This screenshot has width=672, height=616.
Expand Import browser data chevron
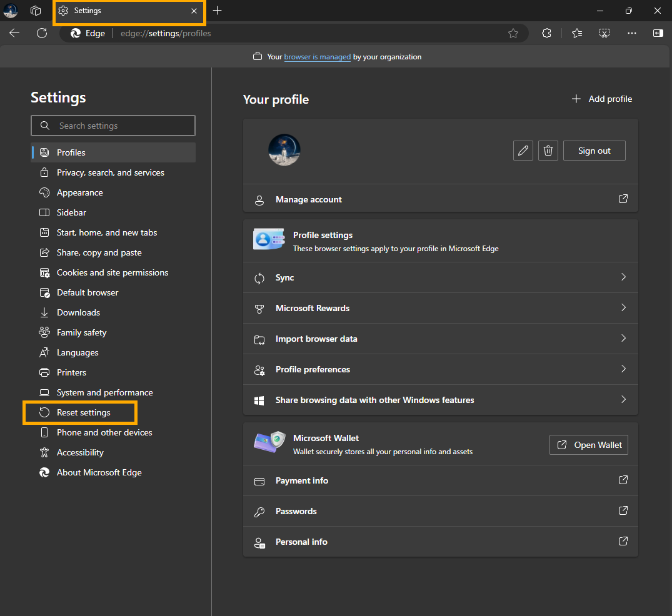point(624,339)
